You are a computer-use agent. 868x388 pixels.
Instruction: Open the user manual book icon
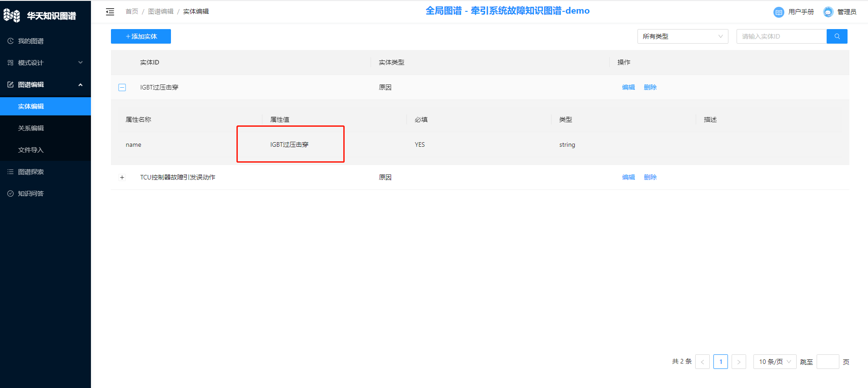[x=778, y=12]
